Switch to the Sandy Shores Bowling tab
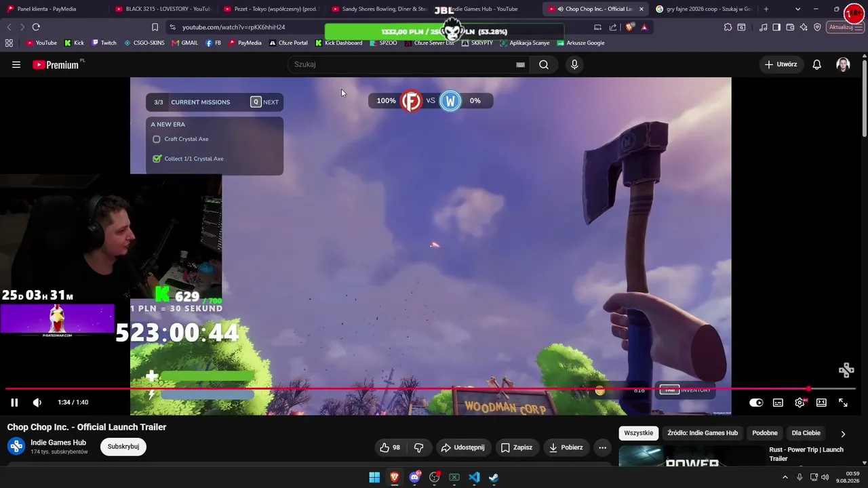Screen dimensions: 868x488 click(x=380, y=9)
